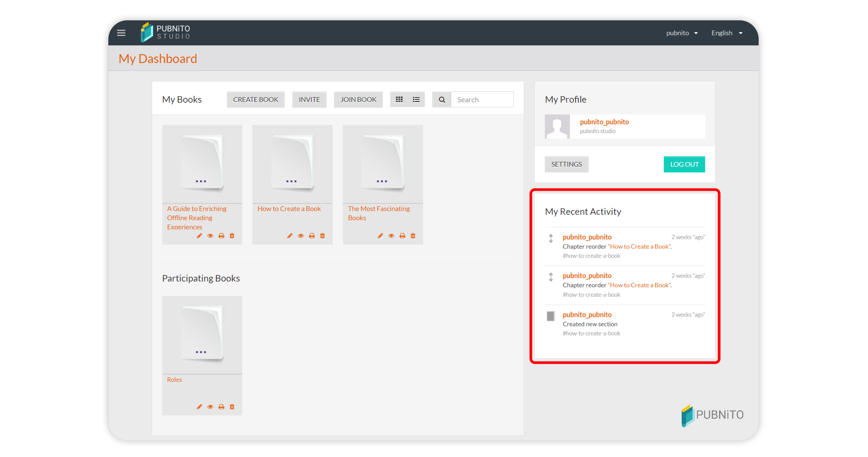
Task: Click the LOG OUT button
Action: [684, 164]
